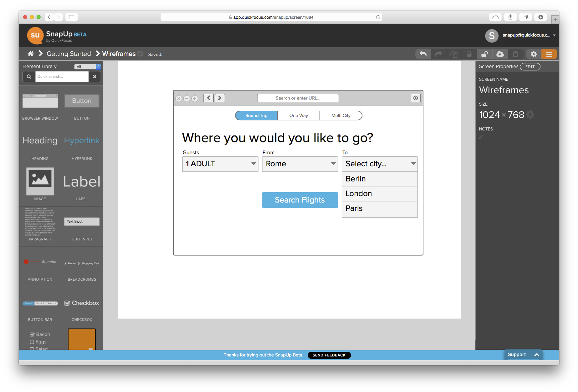Choose Paris from city list
The width and height of the screenshot is (578, 392).
tap(380, 209)
